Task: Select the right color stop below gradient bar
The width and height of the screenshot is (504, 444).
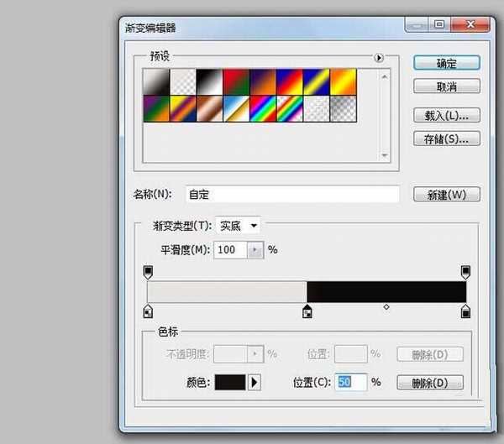Action: point(465,312)
